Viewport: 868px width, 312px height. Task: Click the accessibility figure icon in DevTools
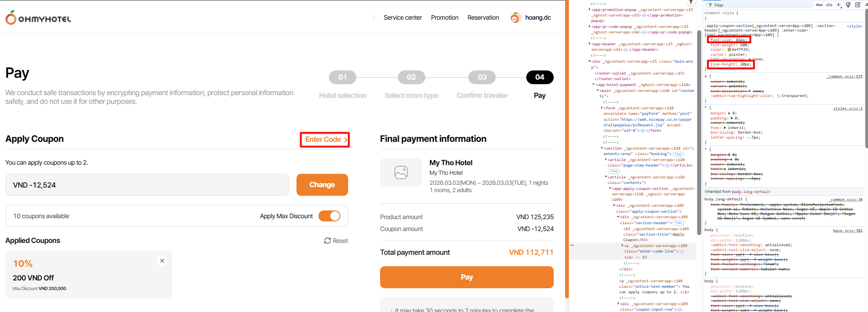pyautogui.click(x=691, y=2)
